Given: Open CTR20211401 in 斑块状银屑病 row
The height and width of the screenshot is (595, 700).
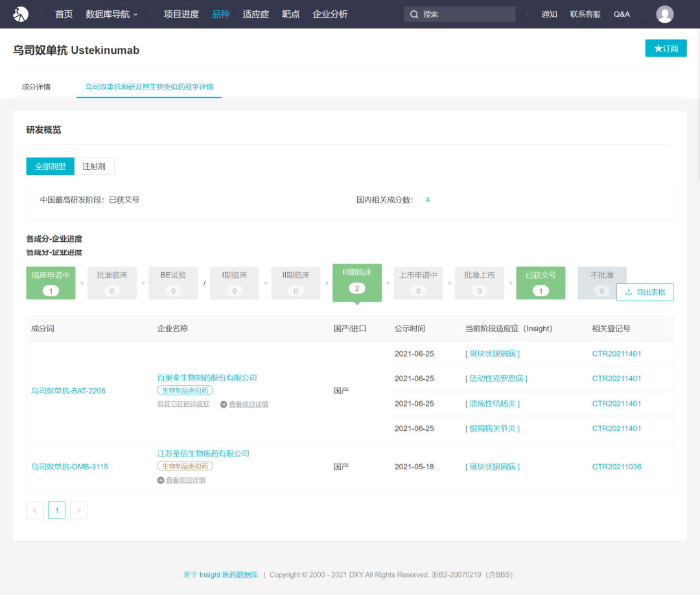Looking at the screenshot, I should pyautogui.click(x=616, y=354).
